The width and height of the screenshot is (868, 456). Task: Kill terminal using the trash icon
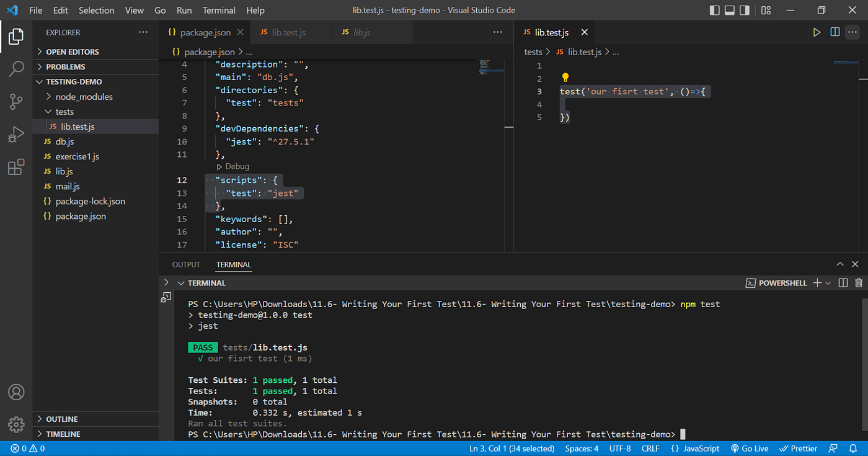point(859,283)
